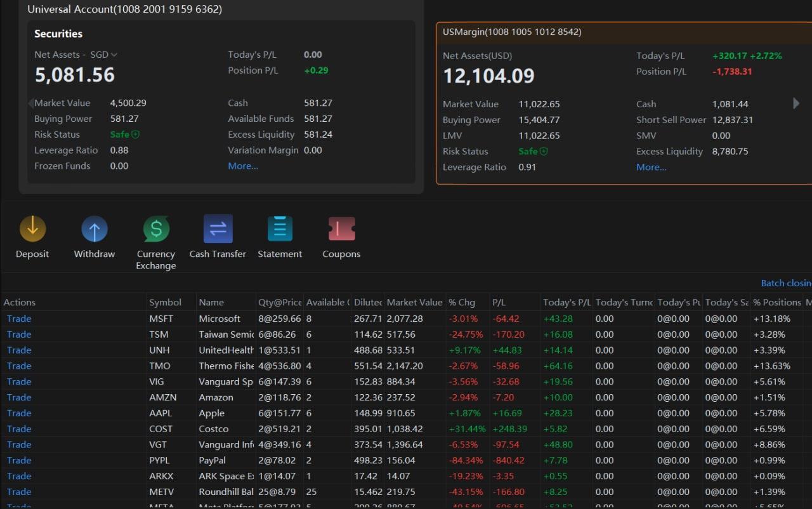Click the Batch closing link
812x509 pixels.
click(x=786, y=283)
